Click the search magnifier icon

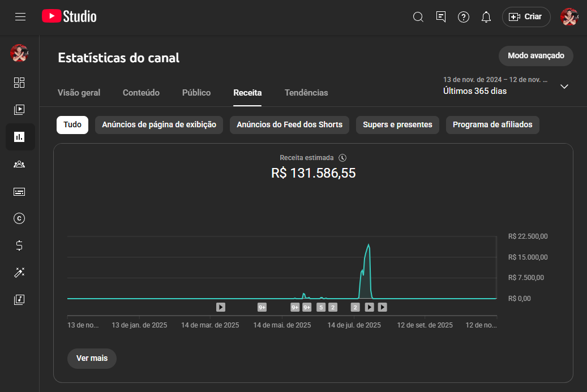tap(418, 17)
